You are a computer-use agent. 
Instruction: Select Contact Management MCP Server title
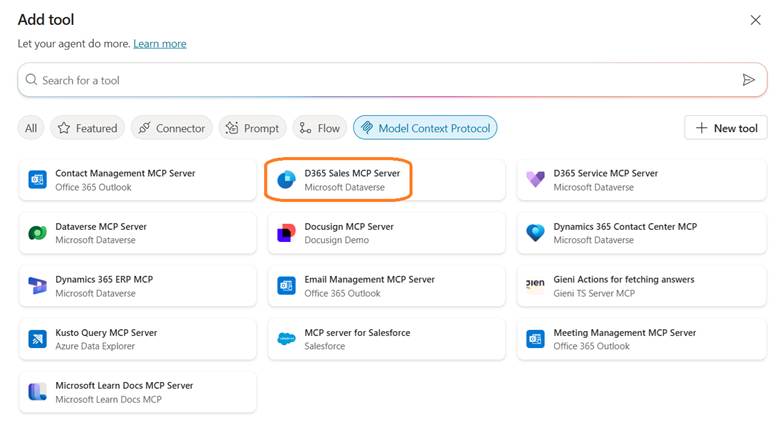pyautogui.click(x=125, y=173)
